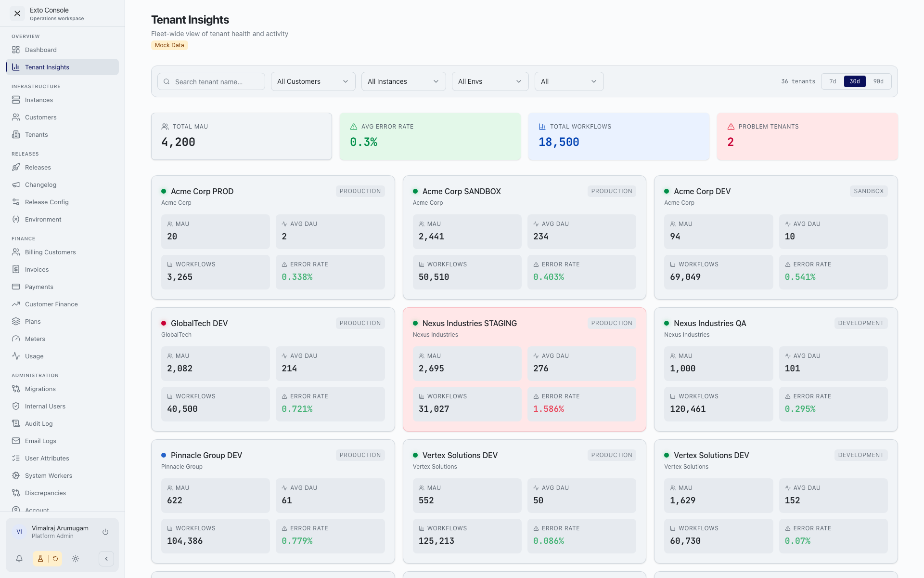Open the Tenants page

[x=62, y=134]
